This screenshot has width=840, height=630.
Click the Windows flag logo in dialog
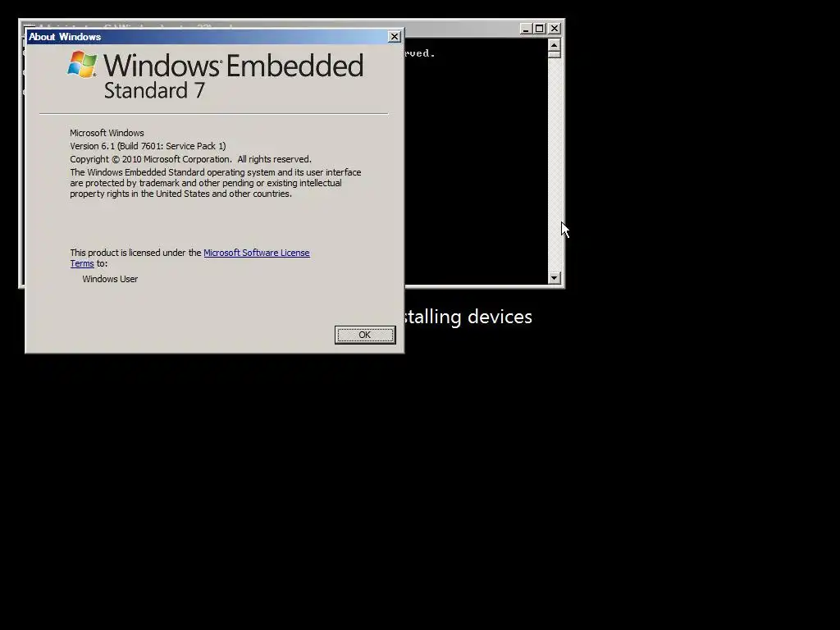(x=83, y=64)
